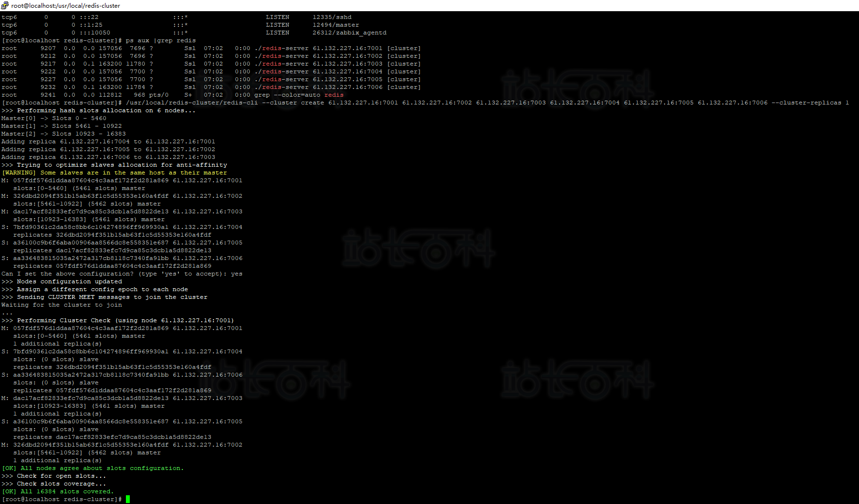
Task: Click "pts/0" terminal column value
Action: click(x=159, y=95)
